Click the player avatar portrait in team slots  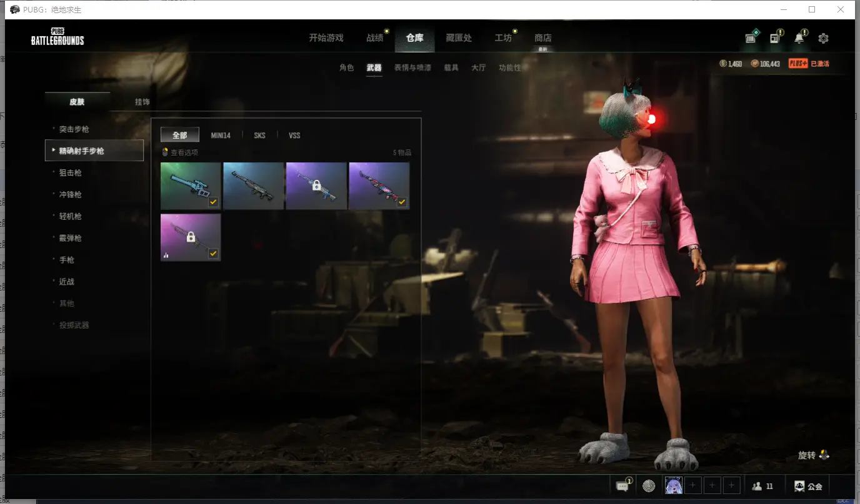tap(673, 486)
